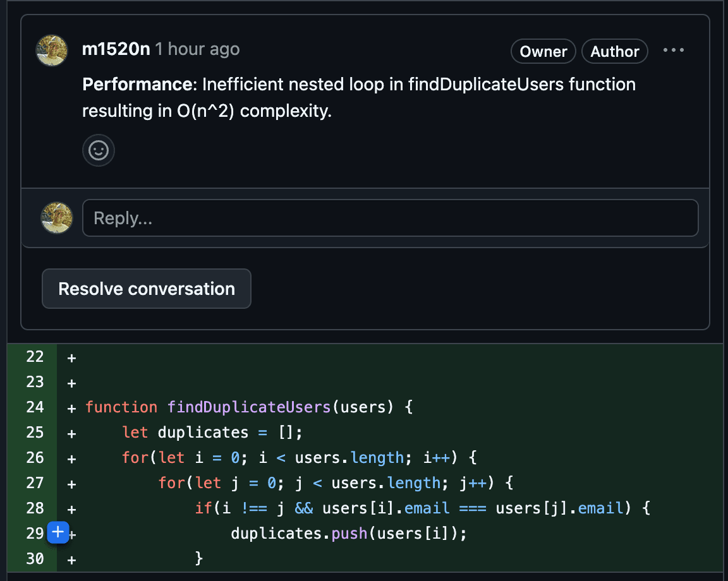Click the avatar beside the Reply field
The height and width of the screenshot is (581, 728).
(x=57, y=219)
